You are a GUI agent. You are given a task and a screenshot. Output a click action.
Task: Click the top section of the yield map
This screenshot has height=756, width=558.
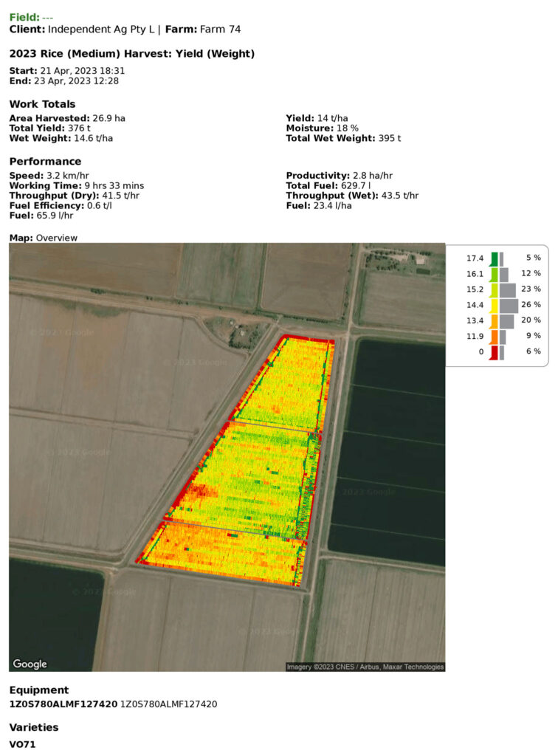(x=284, y=382)
